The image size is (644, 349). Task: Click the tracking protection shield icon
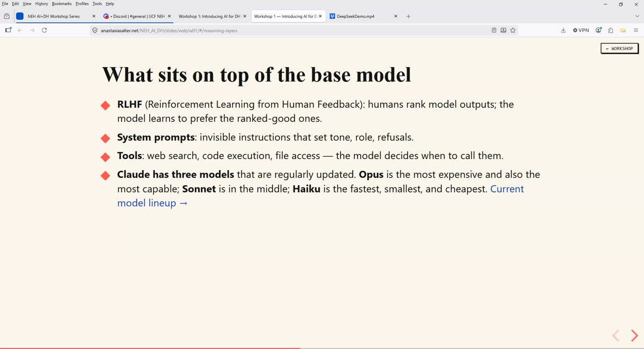pyautogui.click(x=95, y=31)
